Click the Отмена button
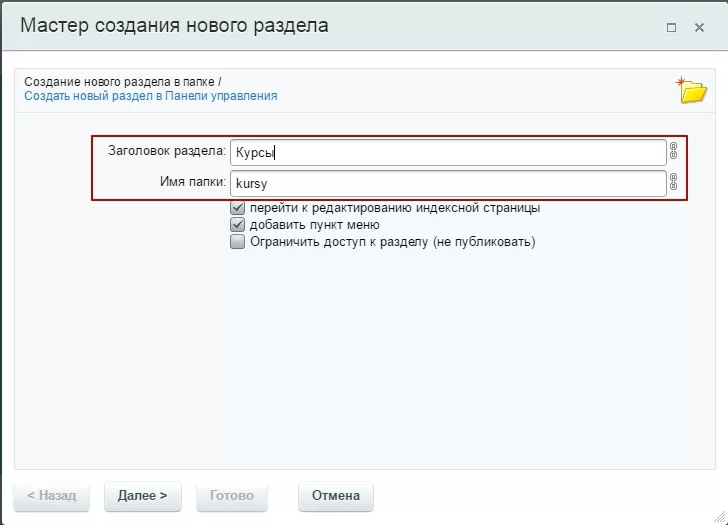The width and height of the screenshot is (728, 525). point(336,496)
